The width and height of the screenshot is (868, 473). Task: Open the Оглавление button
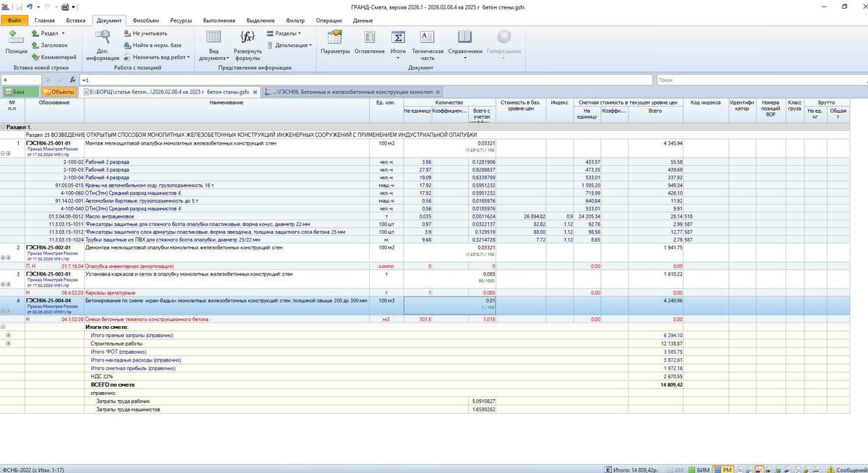tap(370, 42)
